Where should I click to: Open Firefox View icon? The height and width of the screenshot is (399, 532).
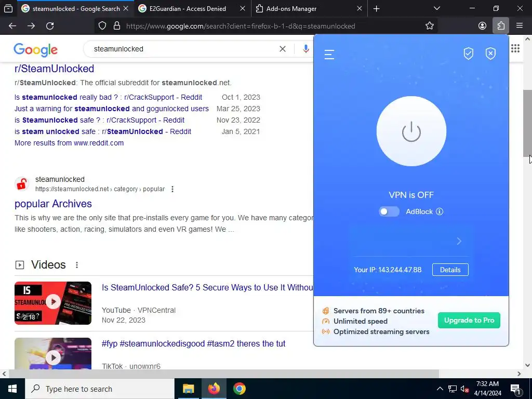point(8,8)
